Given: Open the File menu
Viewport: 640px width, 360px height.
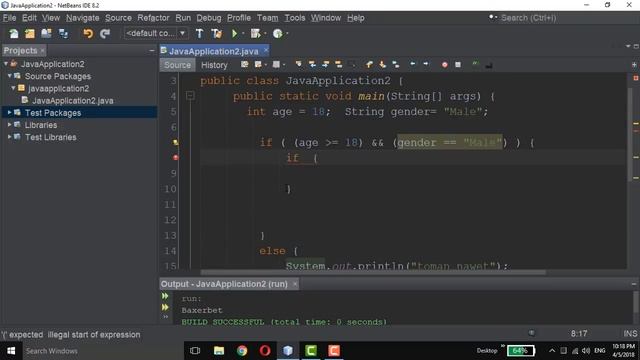Looking at the screenshot, I should (9, 18).
